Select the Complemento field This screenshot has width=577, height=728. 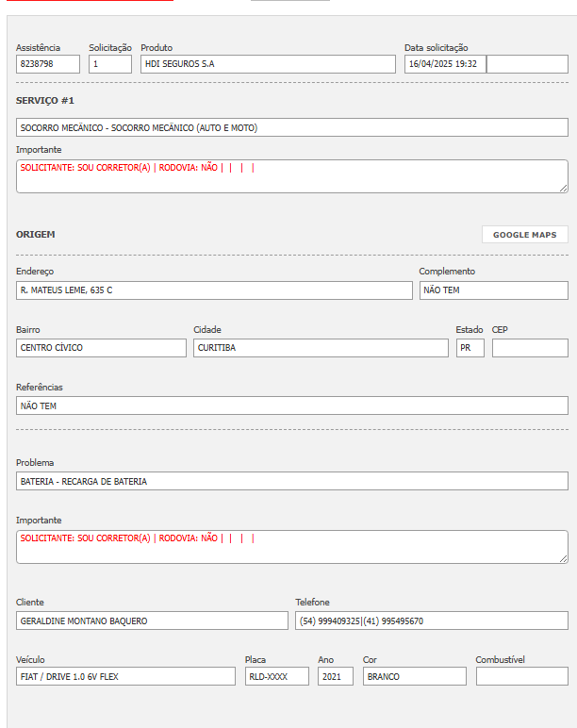493,290
